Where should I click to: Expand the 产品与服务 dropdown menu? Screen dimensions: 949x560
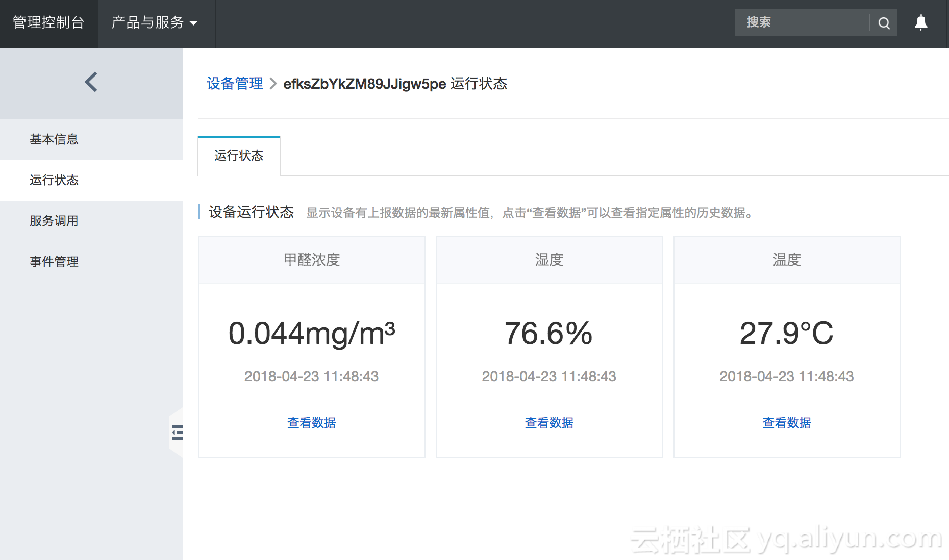click(x=155, y=22)
